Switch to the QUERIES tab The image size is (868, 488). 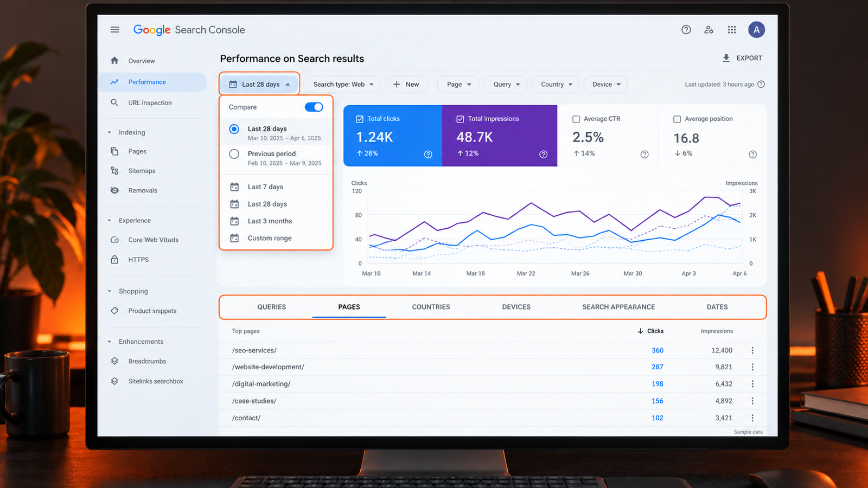tap(271, 307)
